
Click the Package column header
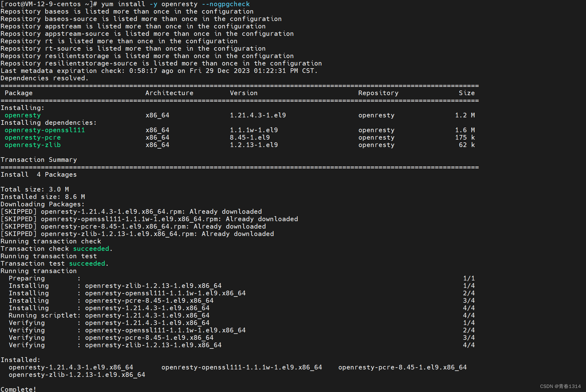pyautogui.click(x=19, y=93)
